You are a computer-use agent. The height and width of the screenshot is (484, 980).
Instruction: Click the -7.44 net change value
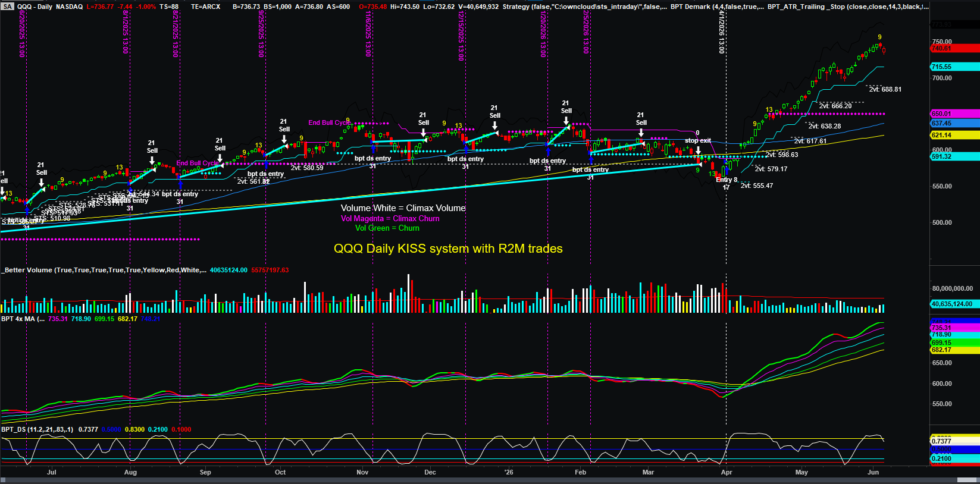tap(126, 7)
